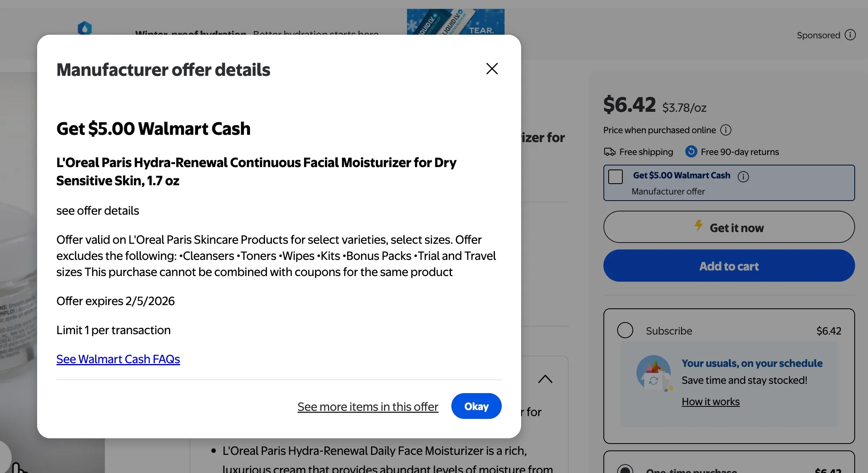Check the Get $5.00 Walmart Cash checkbox
Viewport: 868px width, 473px height.
[x=615, y=176]
